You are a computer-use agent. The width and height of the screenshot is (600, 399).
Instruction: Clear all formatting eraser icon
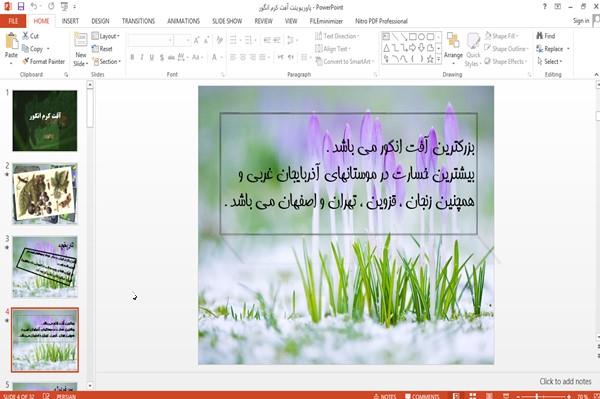[x=220, y=40]
